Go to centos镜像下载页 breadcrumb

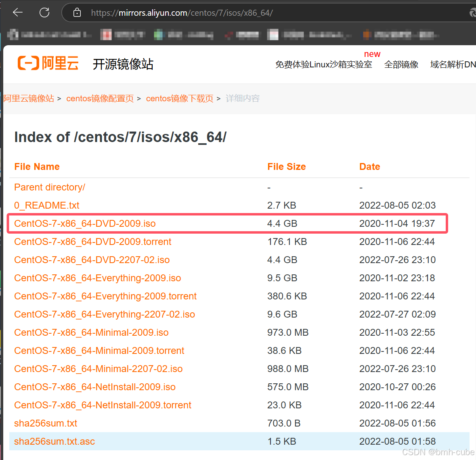pyautogui.click(x=180, y=98)
